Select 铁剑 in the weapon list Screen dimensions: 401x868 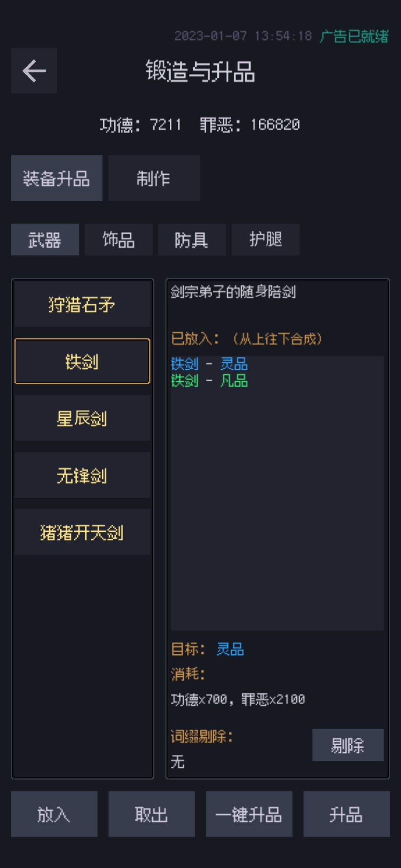click(82, 361)
